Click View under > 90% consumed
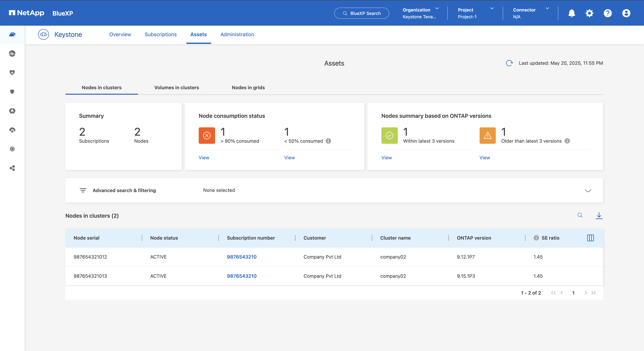Viewport: 644px width, 351px height. click(x=204, y=157)
